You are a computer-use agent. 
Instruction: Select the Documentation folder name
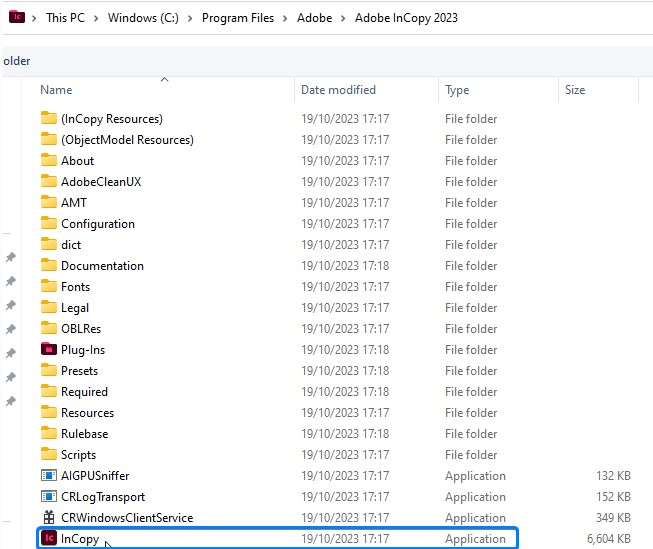click(102, 266)
